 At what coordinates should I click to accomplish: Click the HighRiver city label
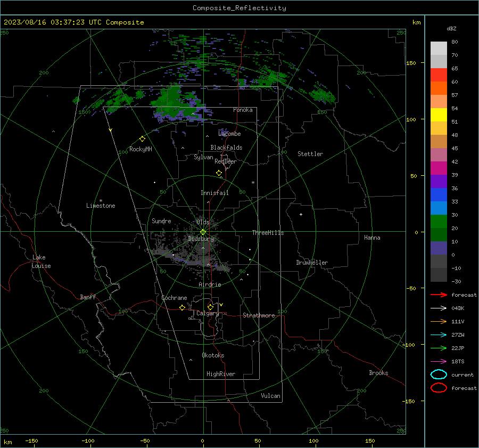(221, 374)
